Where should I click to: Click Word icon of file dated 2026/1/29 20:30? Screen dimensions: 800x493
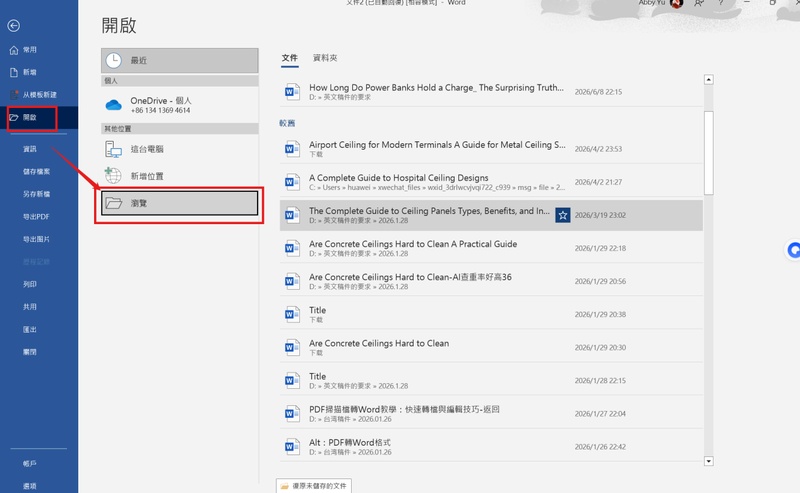[x=292, y=348]
